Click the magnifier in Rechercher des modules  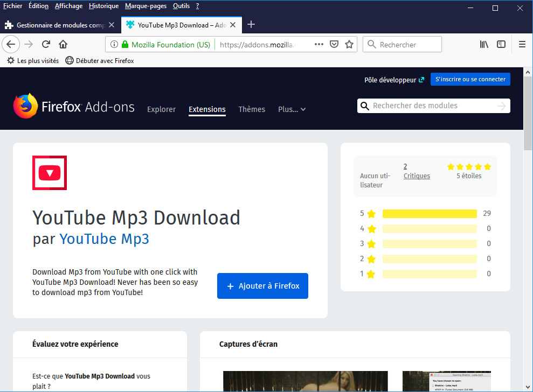point(365,106)
